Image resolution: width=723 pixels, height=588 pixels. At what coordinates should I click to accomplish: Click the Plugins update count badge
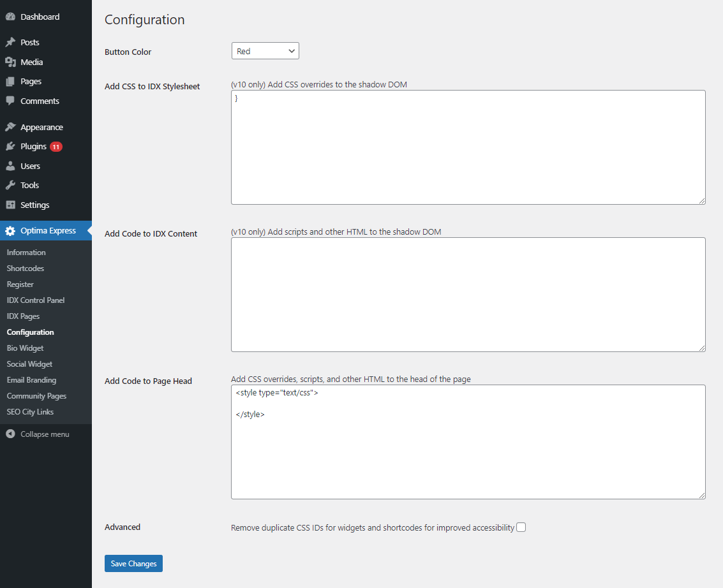56,147
